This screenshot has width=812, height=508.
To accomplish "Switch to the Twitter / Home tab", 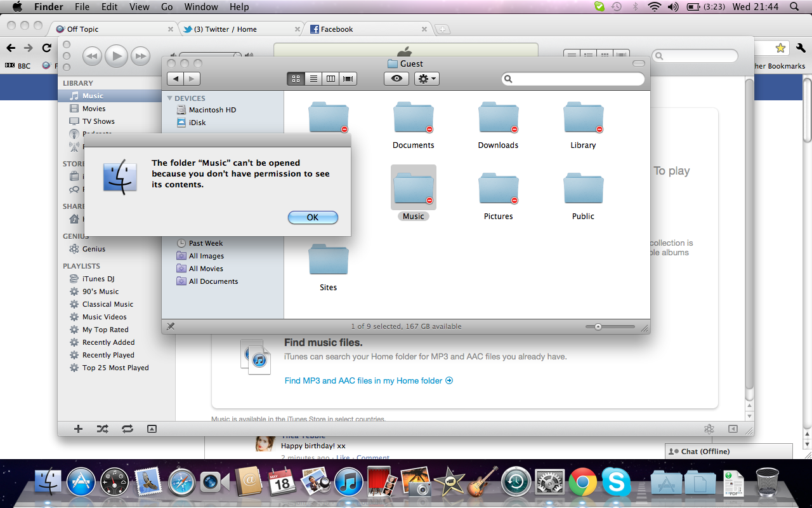I will (240, 29).
